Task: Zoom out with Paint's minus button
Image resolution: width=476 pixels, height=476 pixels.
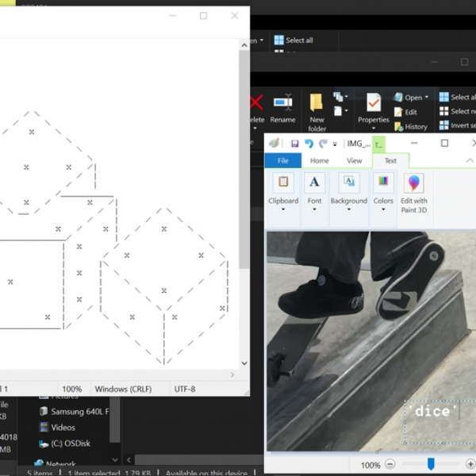Action: tap(390, 464)
